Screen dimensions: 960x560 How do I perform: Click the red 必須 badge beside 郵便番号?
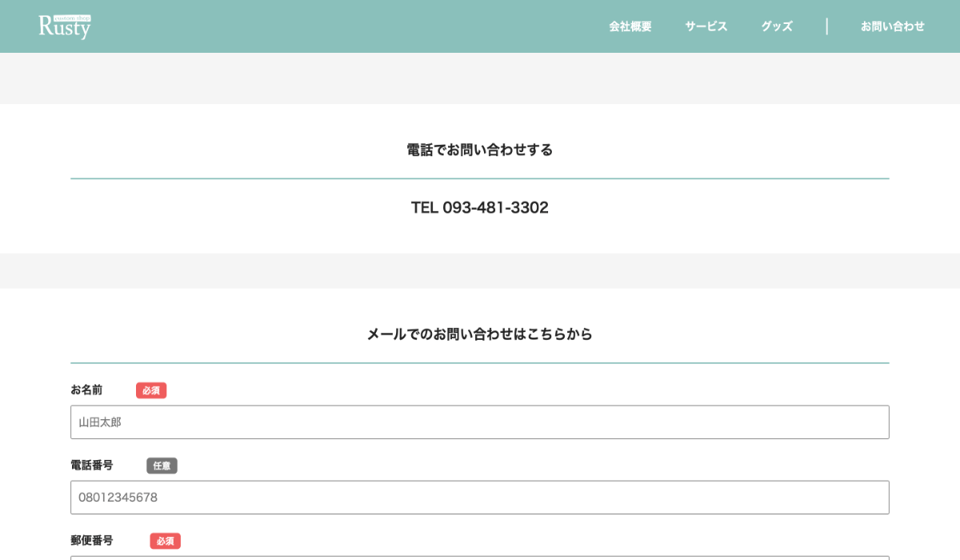coord(165,541)
